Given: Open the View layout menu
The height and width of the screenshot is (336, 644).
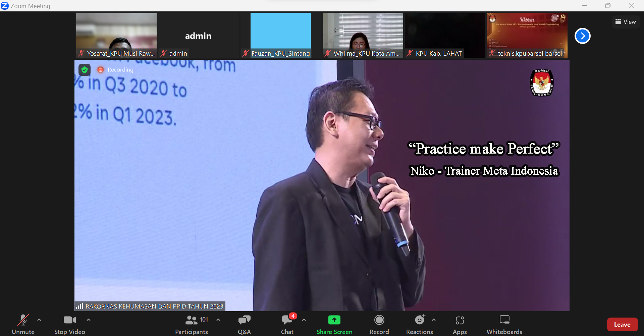Looking at the screenshot, I should [626, 22].
